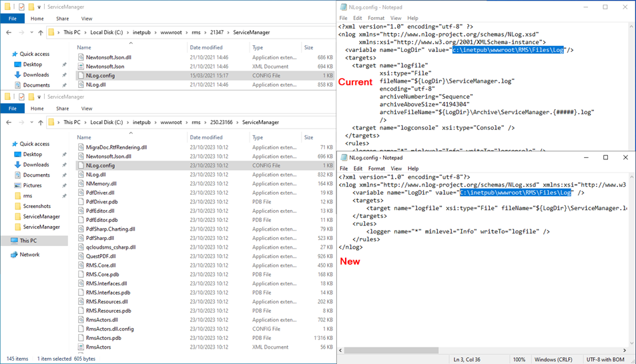
Task: Select NLog.config in top file list
Action: pos(205,75)
